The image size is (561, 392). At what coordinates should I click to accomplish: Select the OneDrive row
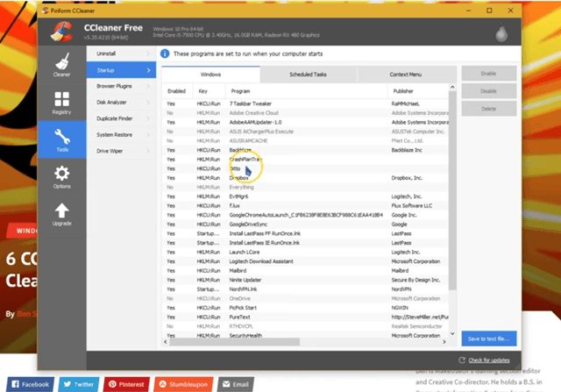click(306, 298)
